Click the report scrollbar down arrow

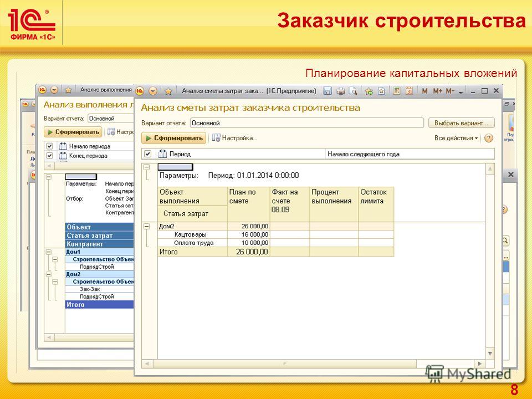tap(490, 353)
